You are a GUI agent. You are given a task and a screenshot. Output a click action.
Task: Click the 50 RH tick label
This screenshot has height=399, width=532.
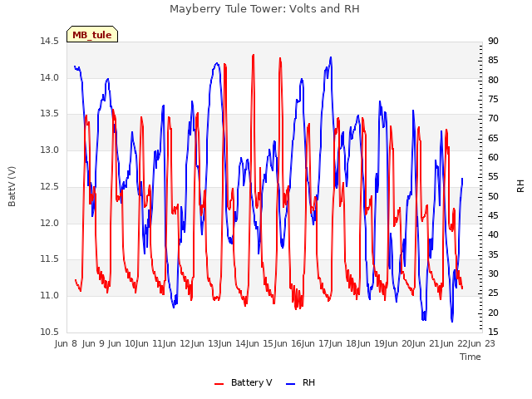pos(493,196)
